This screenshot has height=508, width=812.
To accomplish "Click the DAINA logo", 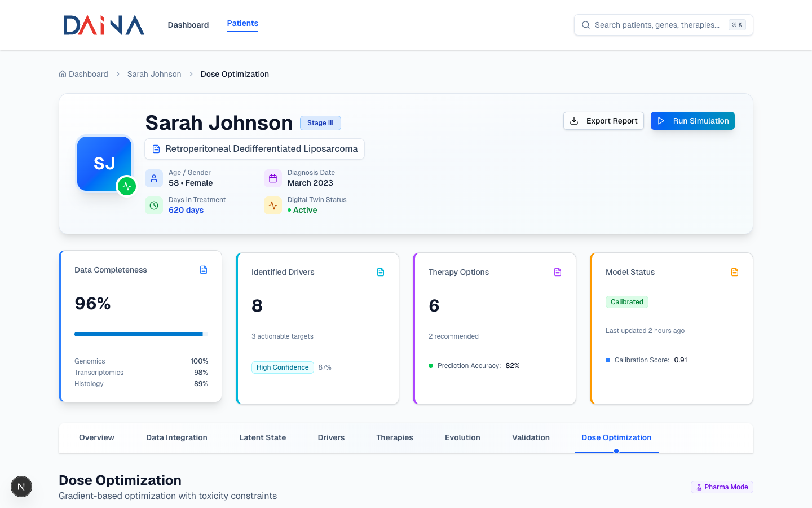I will [x=104, y=25].
